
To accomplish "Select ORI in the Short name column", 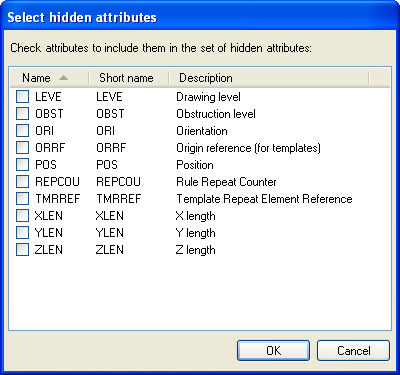I will click(x=105, y=131).
